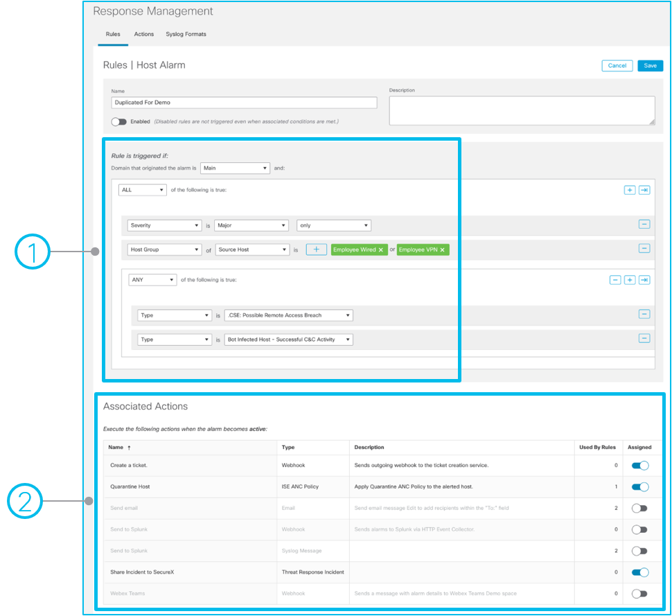Viewport: 672px width, 616px height.
Task: Click into the rule Name input field
Action: coord(244,103)
